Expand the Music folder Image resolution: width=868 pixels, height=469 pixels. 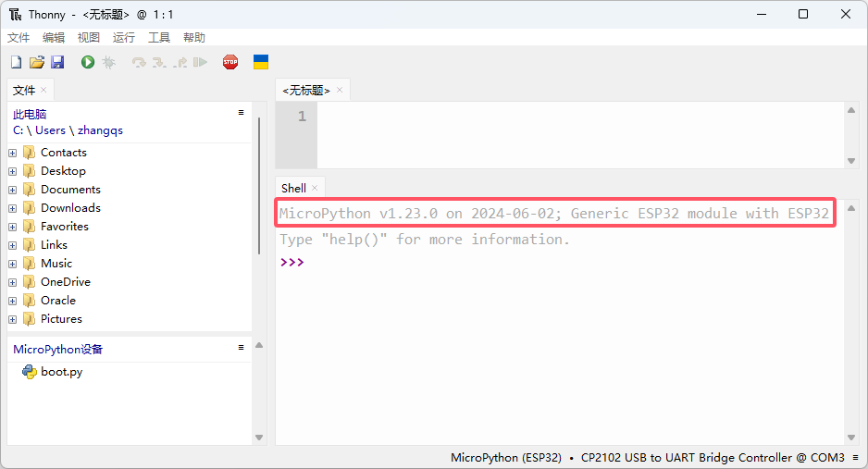(13, 264)
